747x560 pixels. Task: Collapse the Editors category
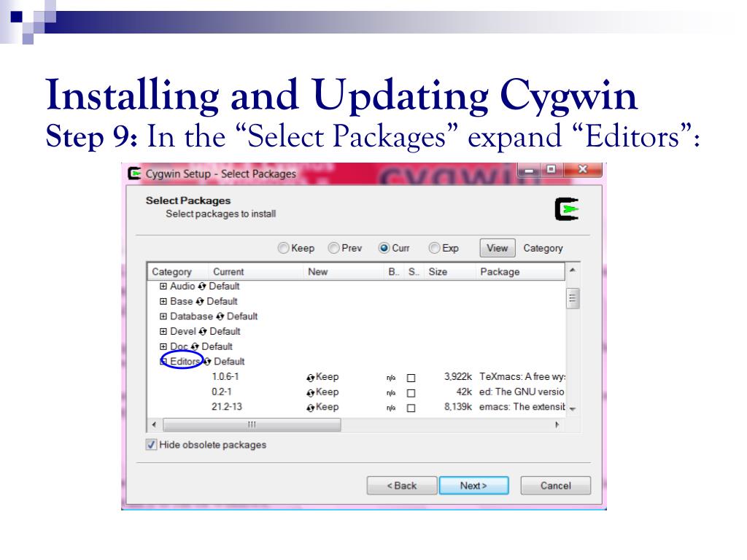163,362
